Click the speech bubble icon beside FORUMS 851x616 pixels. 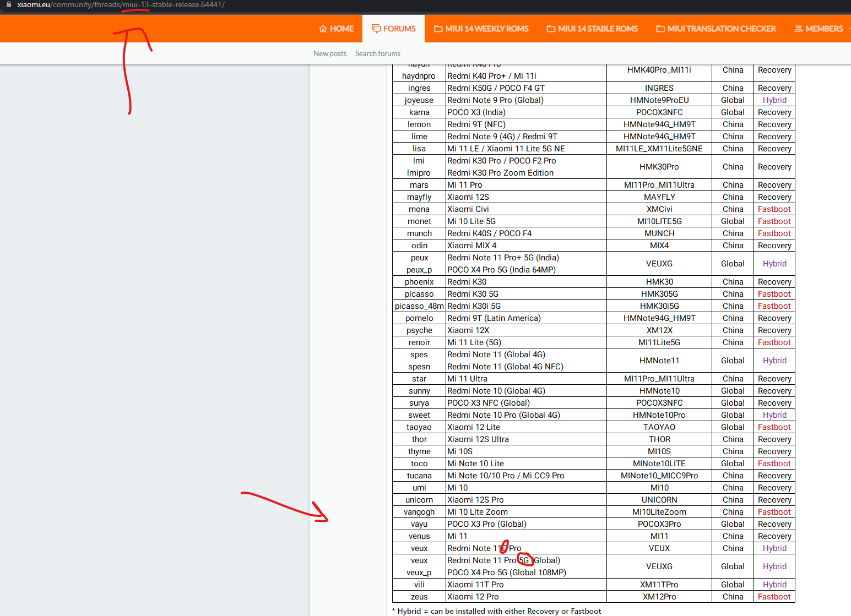pos(376,29)
